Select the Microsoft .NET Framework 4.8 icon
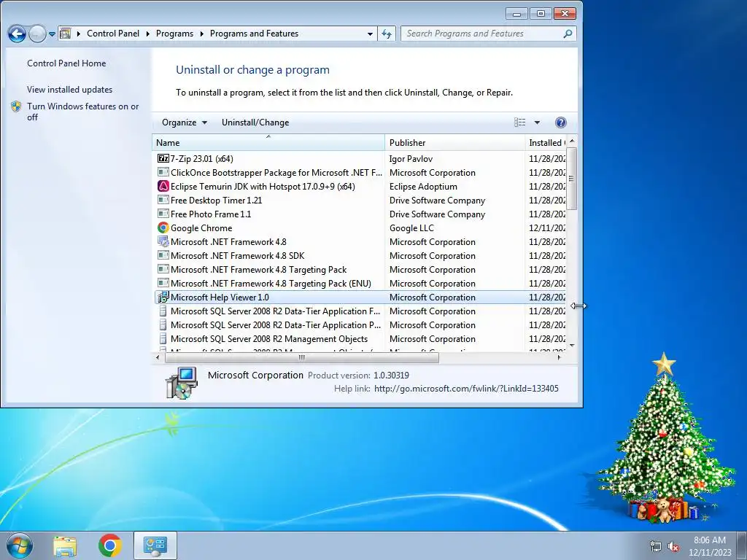Image resolution: width=747 pixels, height=560 pixels. [x=163, y=241]
